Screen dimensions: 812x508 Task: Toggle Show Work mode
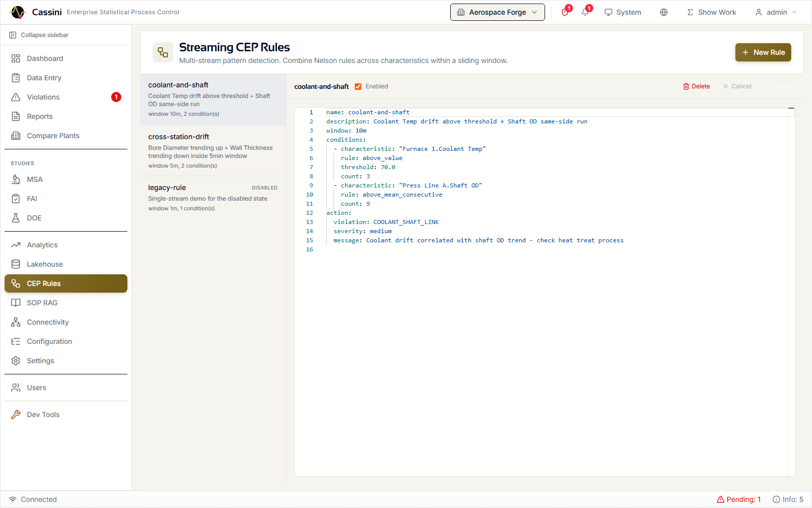pyautogui.click(x=712, y=12)
